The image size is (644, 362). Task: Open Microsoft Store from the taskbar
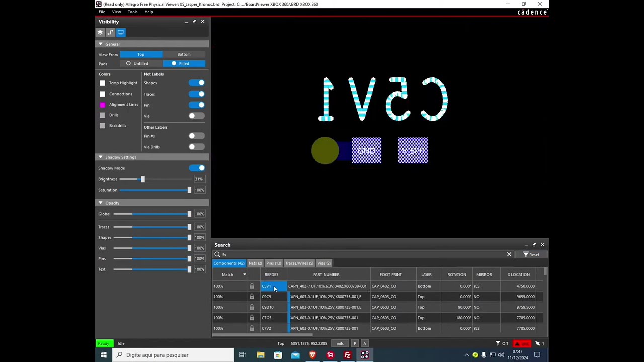278,355
